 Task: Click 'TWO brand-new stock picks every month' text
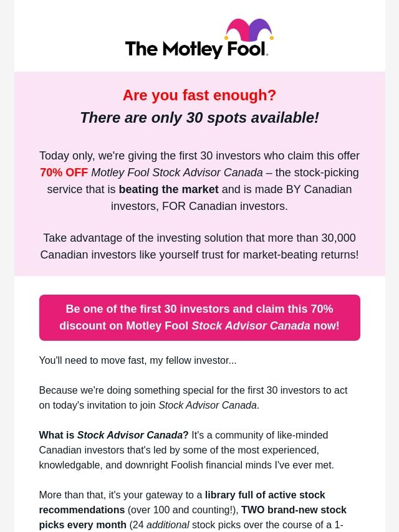193,517
